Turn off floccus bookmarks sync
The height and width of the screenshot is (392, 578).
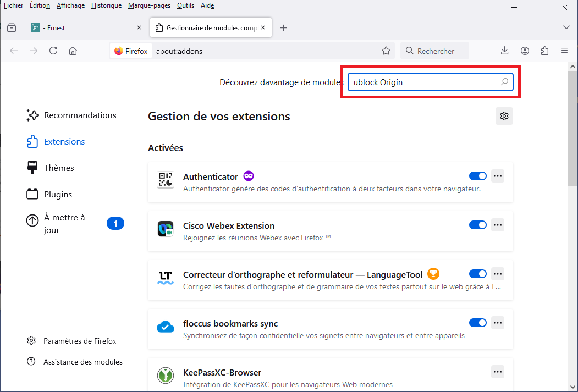(x=477, y=323)
